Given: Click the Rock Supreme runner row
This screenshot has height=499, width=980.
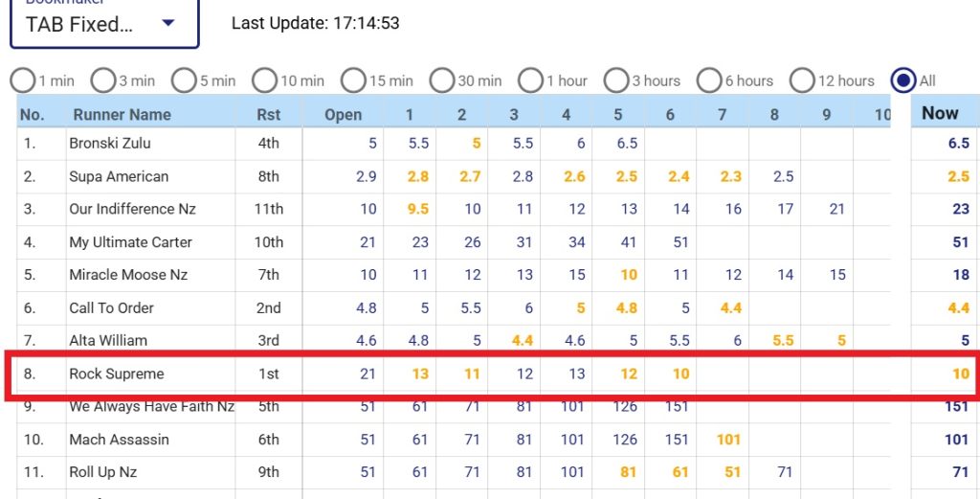Looking at the screenshot, I should [117, 374].
